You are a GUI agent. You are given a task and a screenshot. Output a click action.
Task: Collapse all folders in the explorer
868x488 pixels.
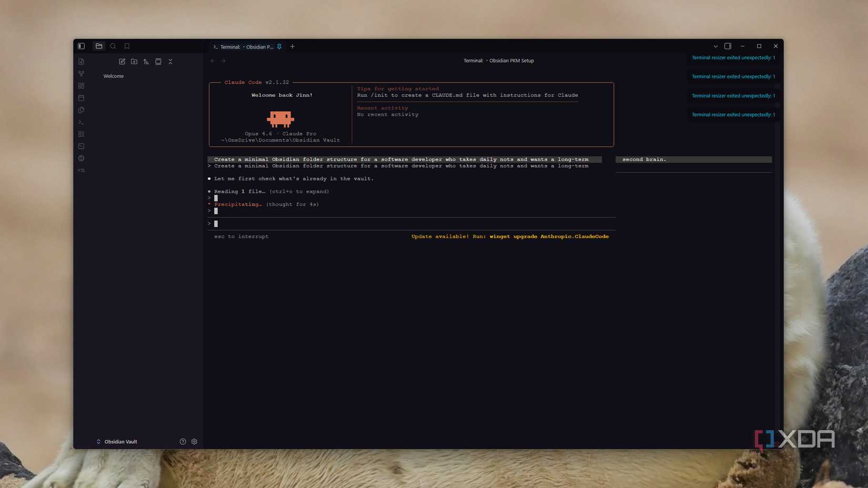[x=170, y=62]
